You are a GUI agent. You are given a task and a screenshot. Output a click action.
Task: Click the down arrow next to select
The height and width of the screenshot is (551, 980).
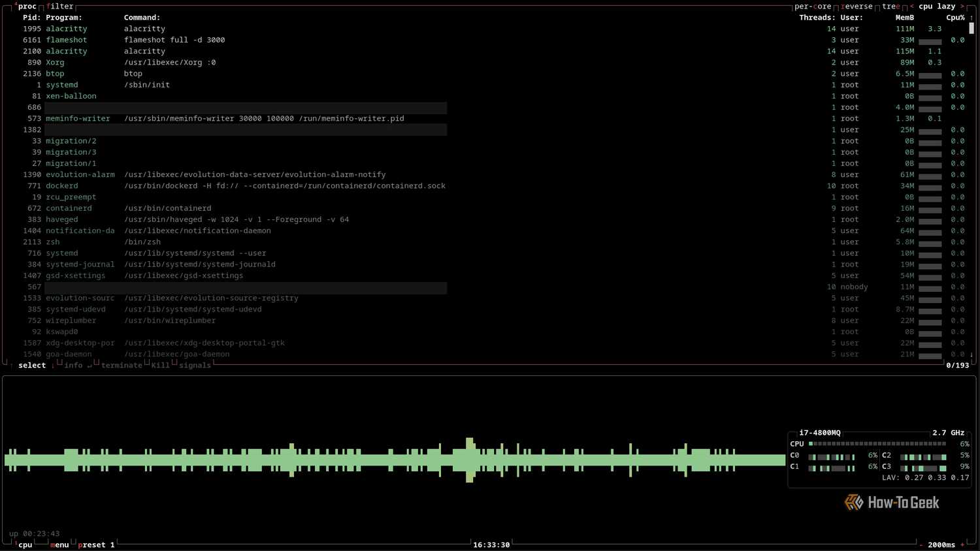coord(53,366)
